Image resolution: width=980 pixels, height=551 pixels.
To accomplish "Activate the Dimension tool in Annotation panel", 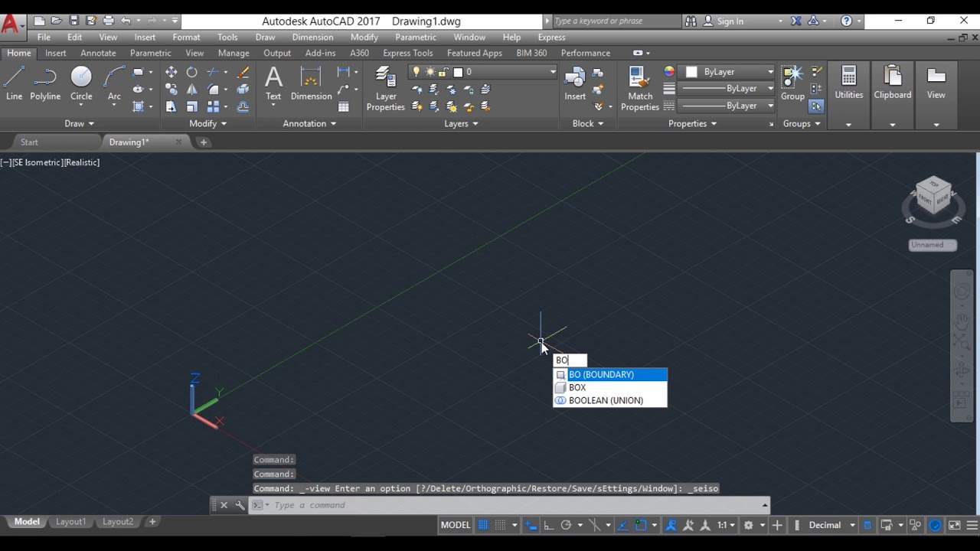I will [x=311, y=83].
